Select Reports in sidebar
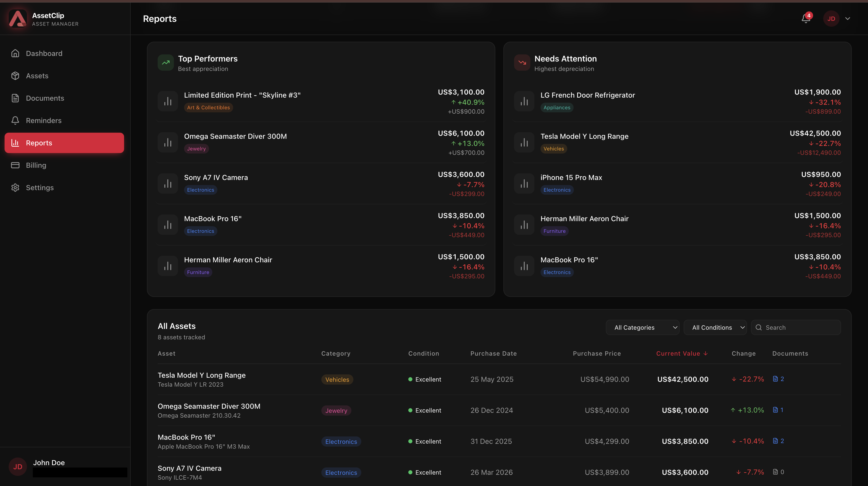Image resolution: width=868 pixels, height=486 pixels. tap(64, 143)
